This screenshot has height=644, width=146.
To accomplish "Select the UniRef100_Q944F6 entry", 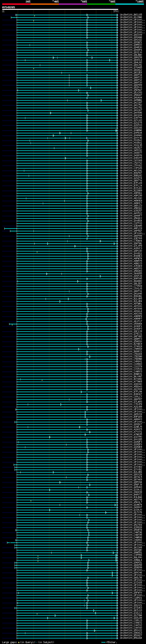I will [x=131, y=50].
